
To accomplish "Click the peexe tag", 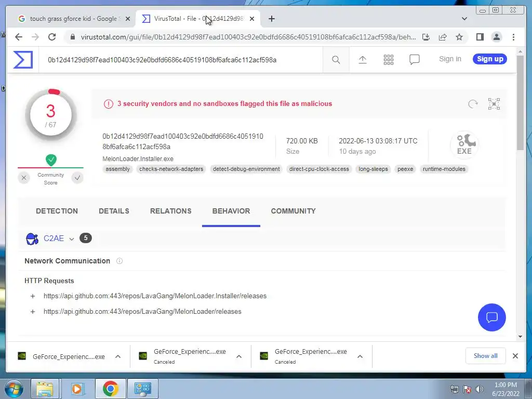I will point(405,169).
